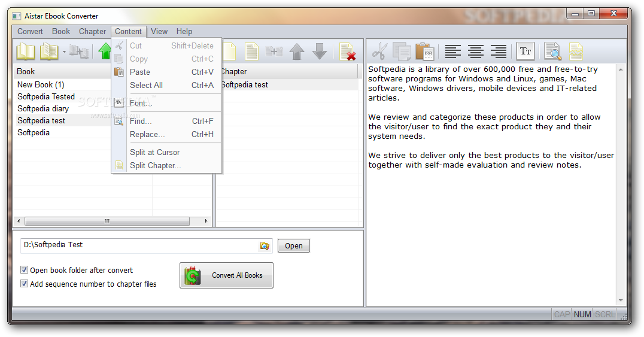Click the book list scrollbar right arrow

(206, 221)
